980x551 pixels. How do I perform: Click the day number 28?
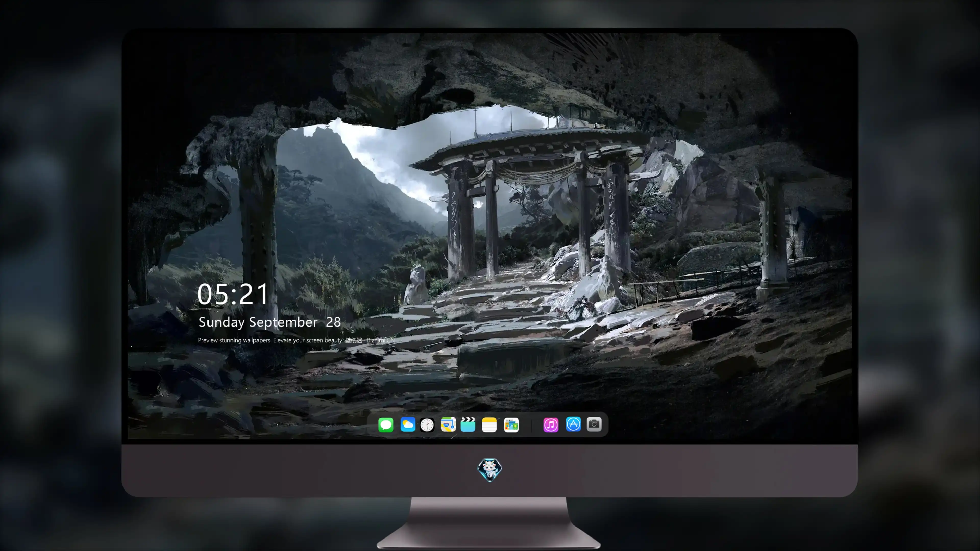click(333, 322)
